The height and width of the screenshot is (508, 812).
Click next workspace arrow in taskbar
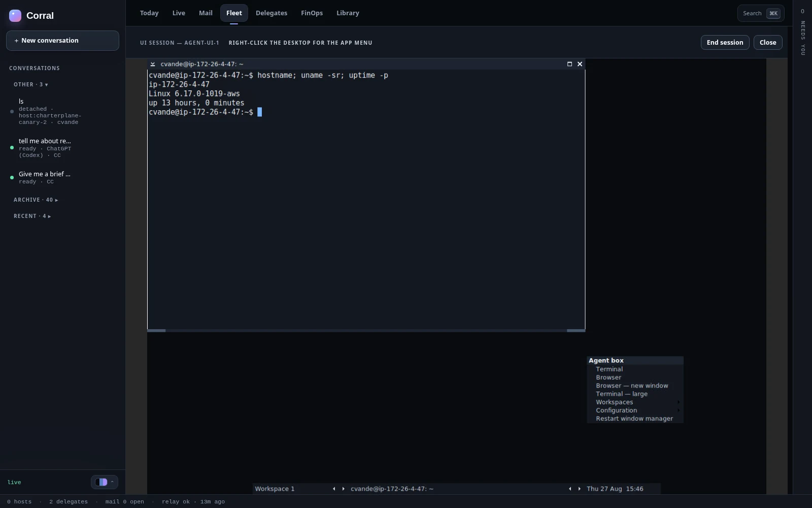click(x=344, y=489)
